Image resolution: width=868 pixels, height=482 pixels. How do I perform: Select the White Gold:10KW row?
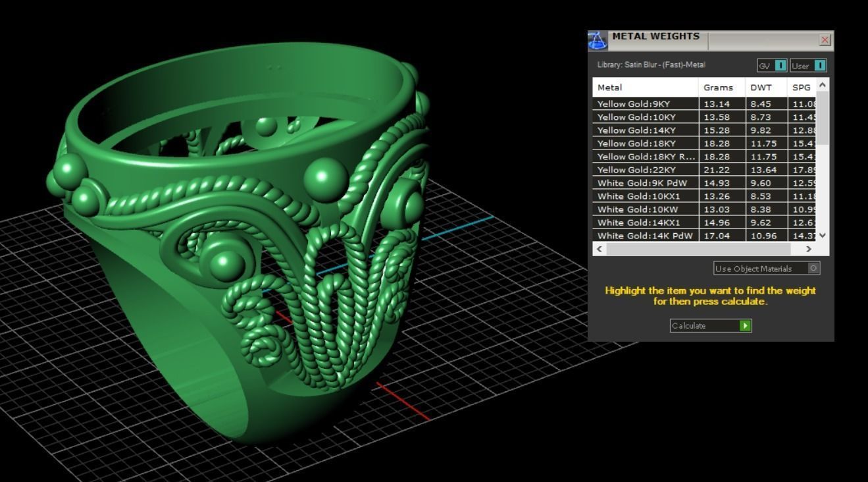tap(704, 209)
